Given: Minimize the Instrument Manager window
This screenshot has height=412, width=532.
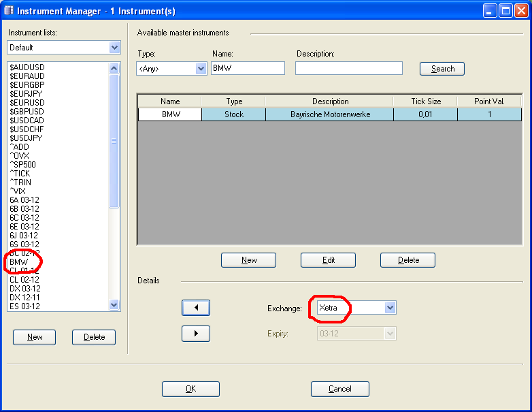Looking at the screenshot, I should coord(489,11).
